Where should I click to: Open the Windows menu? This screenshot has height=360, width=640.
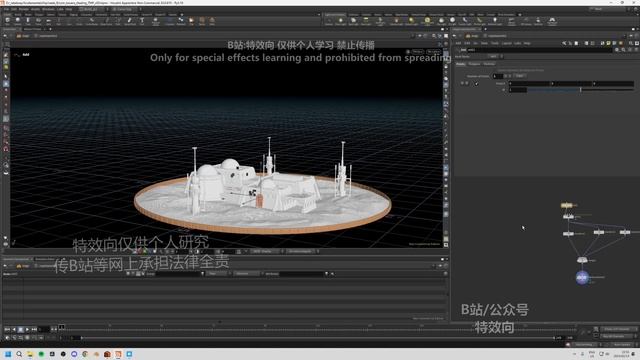[x=48, y=9]
